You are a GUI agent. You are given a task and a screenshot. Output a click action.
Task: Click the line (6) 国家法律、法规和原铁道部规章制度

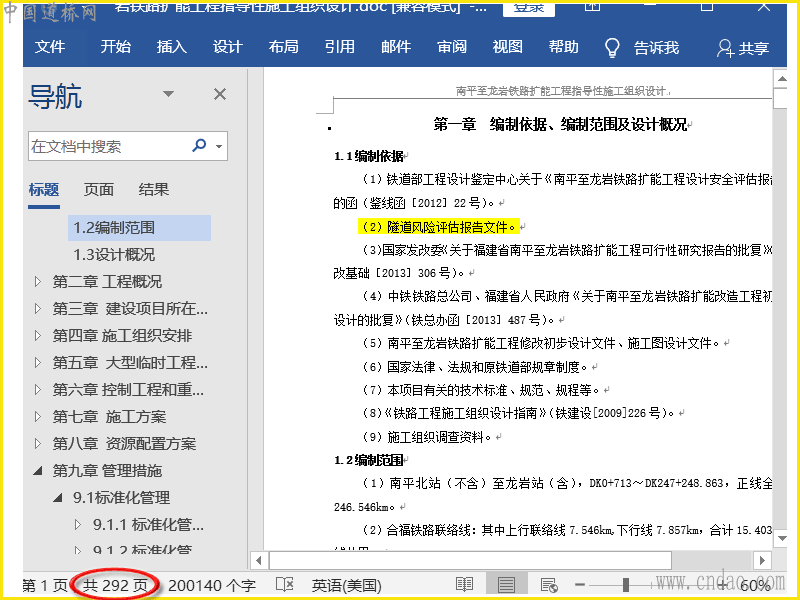(475, 367)
